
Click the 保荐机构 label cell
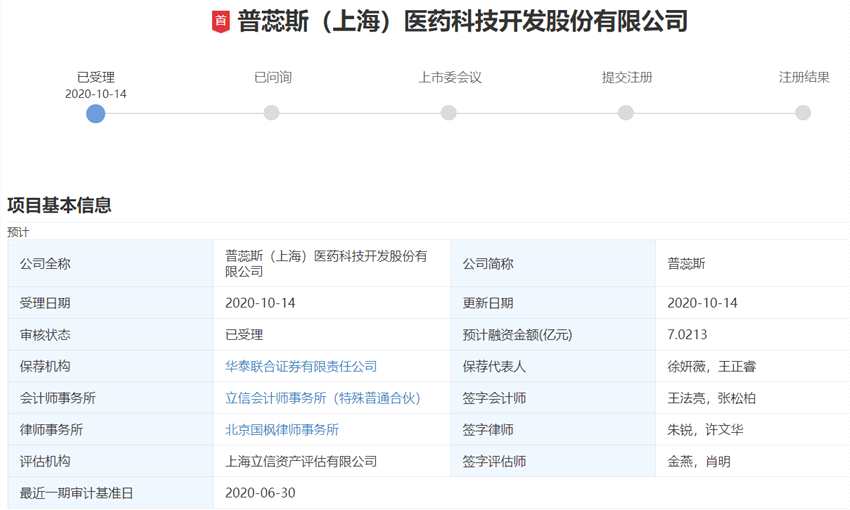pos(111,366)
